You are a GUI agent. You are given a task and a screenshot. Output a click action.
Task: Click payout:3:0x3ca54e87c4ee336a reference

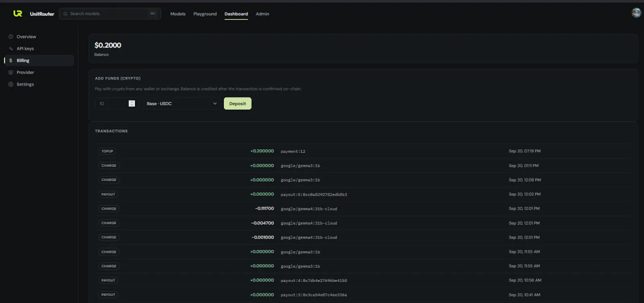pos(314,295)
